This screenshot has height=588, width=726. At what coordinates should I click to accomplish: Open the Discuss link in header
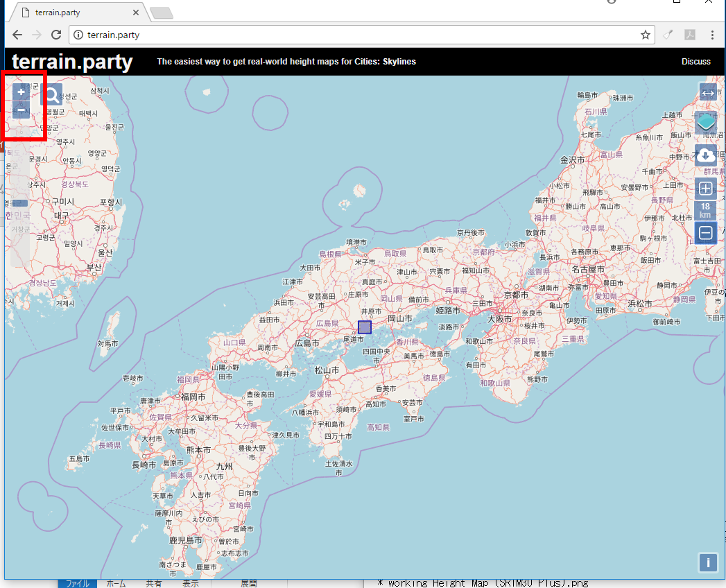click(x=695, y=62)
